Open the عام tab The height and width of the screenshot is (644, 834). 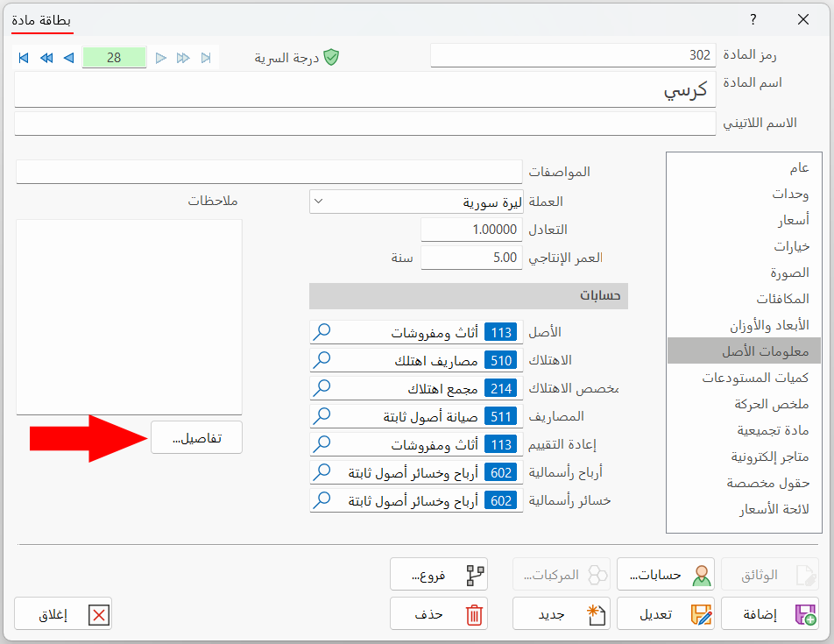point(744,167)
